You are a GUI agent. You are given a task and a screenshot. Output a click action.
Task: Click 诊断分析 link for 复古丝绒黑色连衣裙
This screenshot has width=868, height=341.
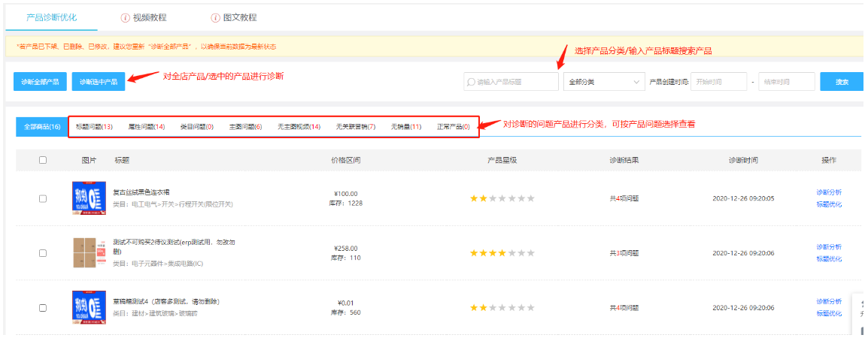829,192
